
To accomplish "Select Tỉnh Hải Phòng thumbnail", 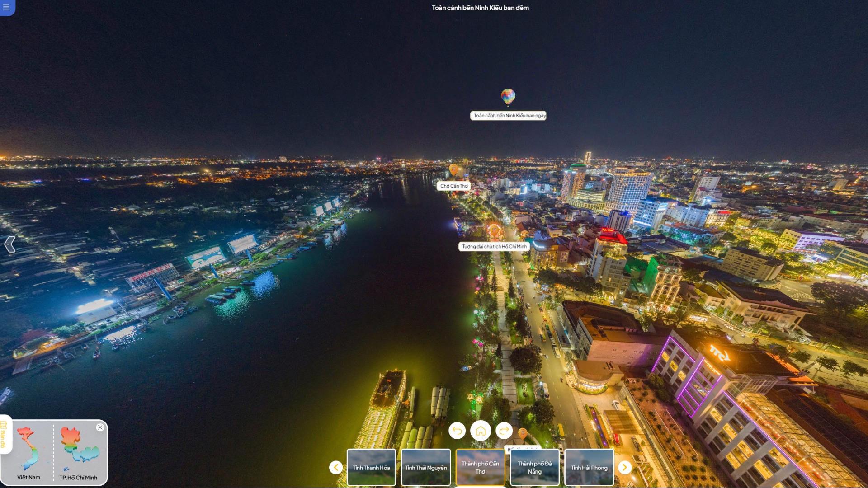I will click(x=589, y=467).
